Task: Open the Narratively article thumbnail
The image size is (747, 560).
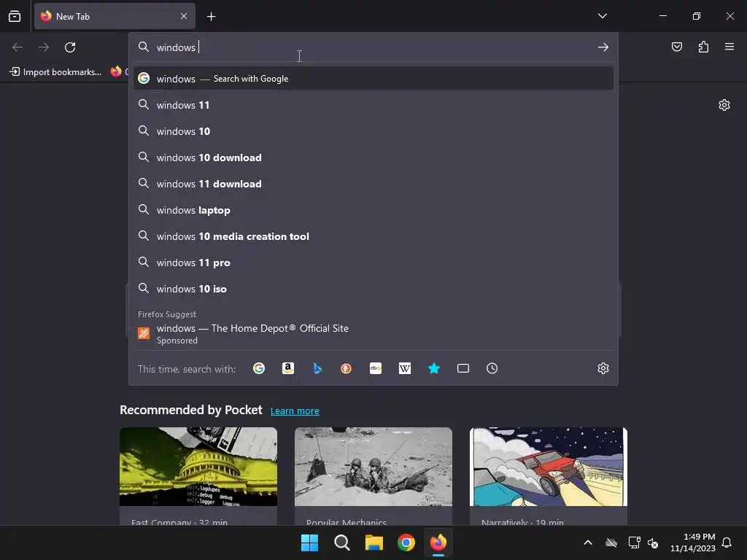Action: pos(549,467)
